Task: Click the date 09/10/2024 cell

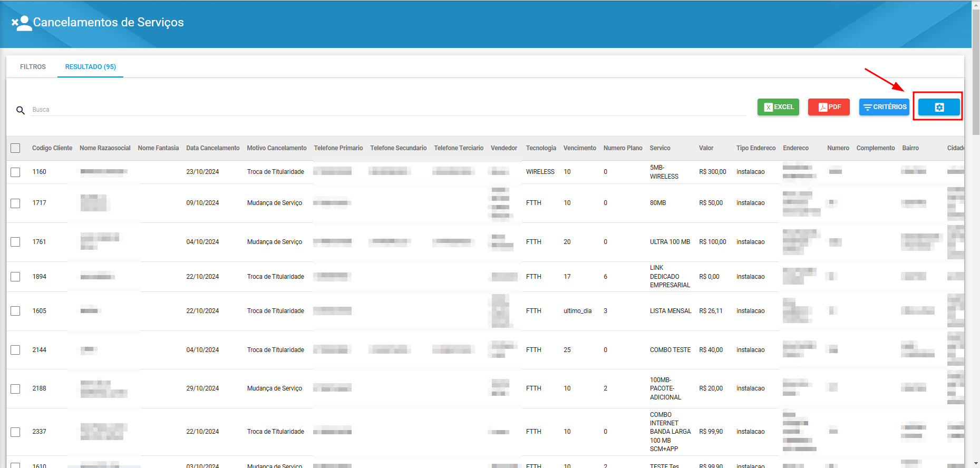Action: pyautogui.click(x=202, y=203)
